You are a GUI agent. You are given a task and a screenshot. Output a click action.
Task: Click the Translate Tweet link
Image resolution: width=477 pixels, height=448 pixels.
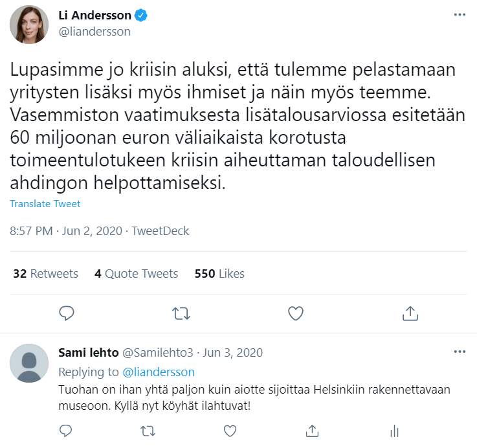pos(45,204)
